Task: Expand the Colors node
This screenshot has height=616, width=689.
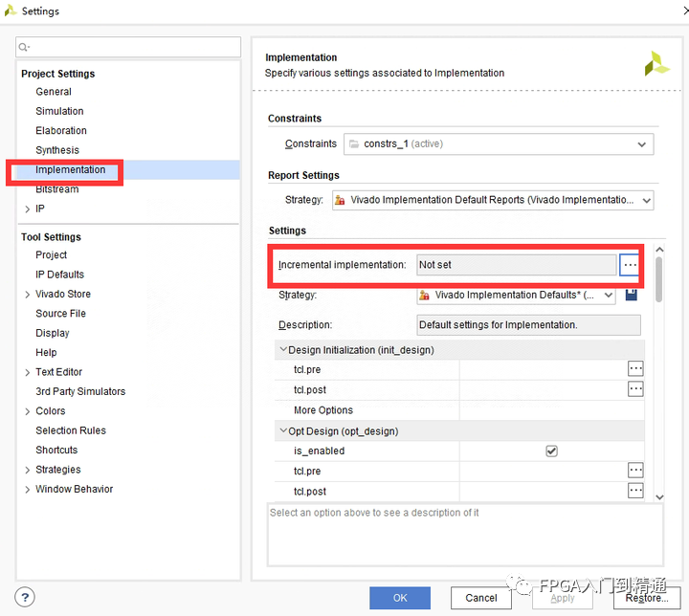Action: click(27, 411)
